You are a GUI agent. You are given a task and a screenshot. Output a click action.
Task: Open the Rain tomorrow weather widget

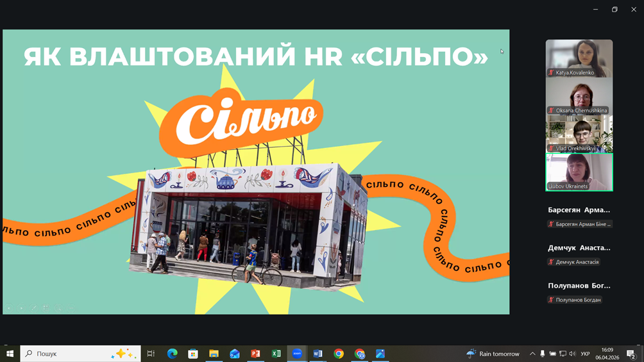[x=493, y=354]
